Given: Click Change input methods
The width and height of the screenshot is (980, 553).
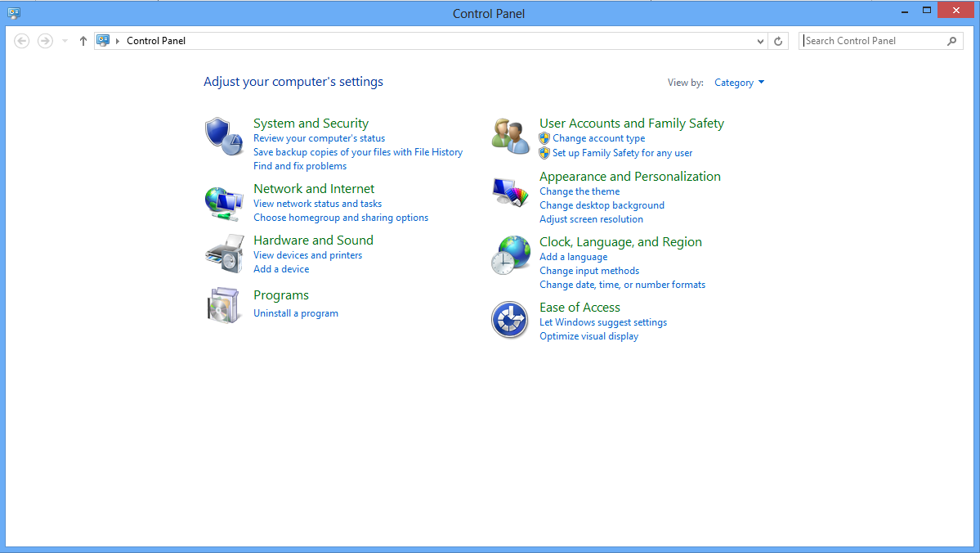Looking at the screenshot, I should tap(588, 271).
